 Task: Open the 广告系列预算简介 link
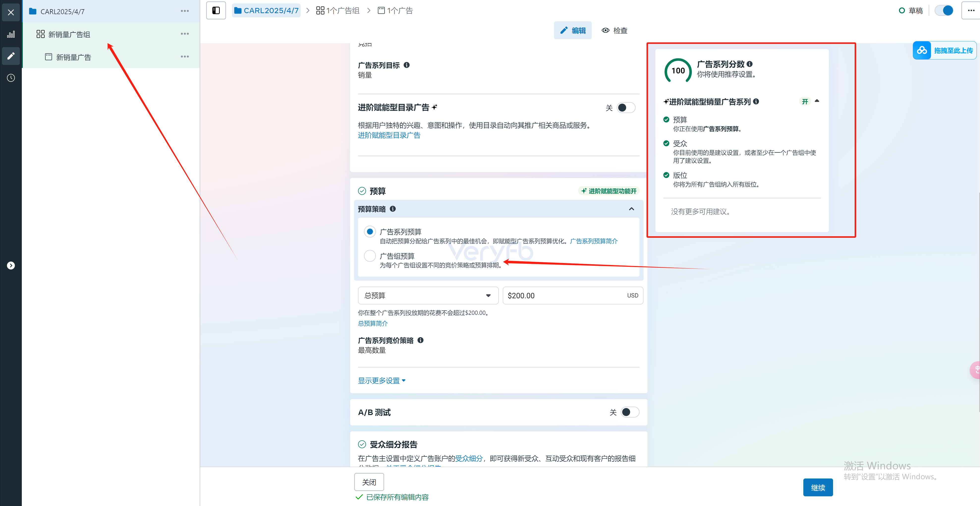tap(593, 241)
